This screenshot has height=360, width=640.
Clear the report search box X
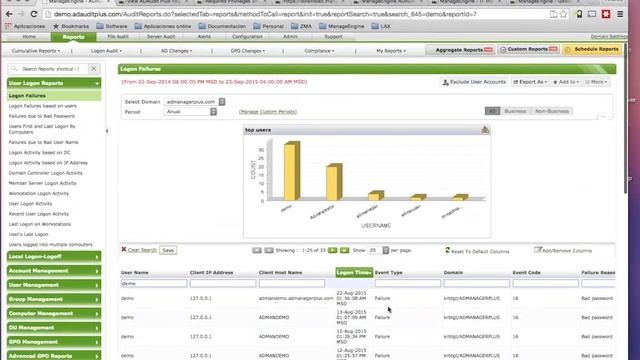point(93,69)
